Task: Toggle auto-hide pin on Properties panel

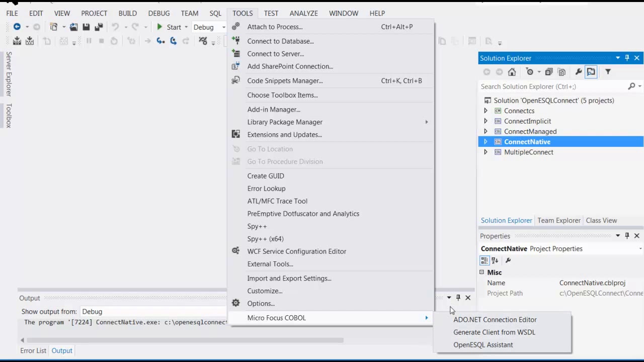Action: 627,236
